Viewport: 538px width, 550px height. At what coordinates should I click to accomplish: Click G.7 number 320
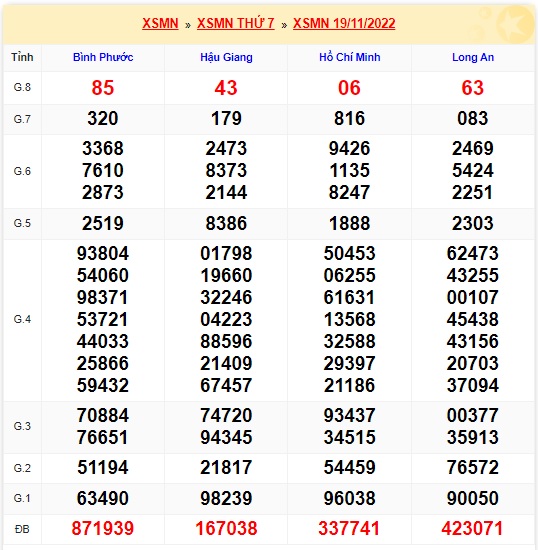(x=103, y=119)
